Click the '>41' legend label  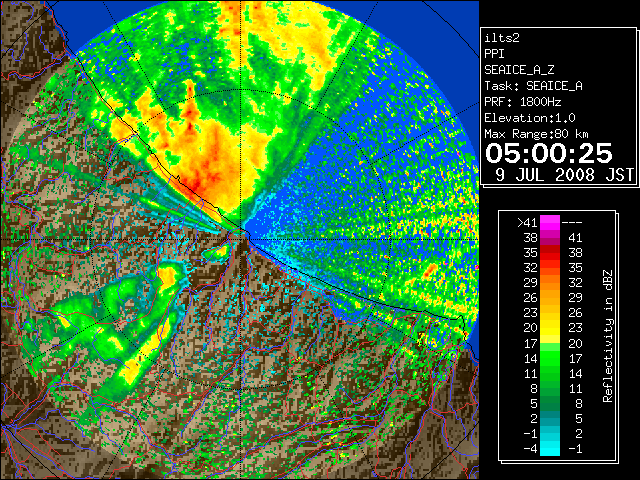click(527, 222)
